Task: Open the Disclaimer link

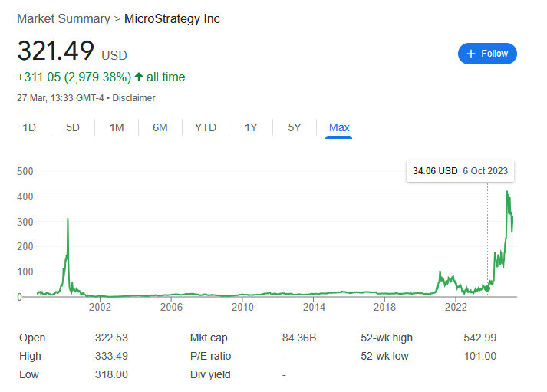Action: [134, 98]
